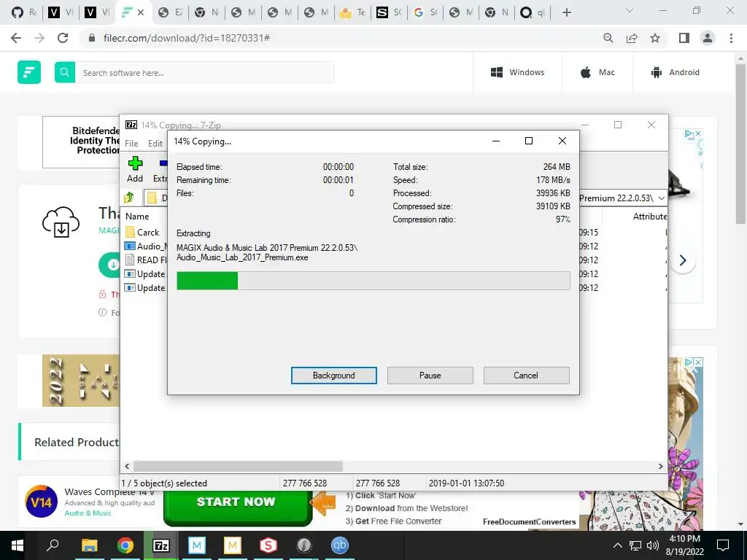This screenshot has width=747, height=560.
Task: Click the share page icon
Action: [632, 38]
